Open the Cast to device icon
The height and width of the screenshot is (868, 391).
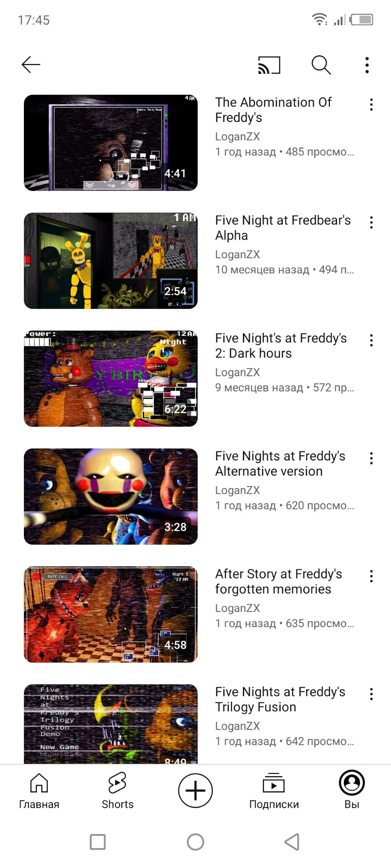pyautogui.click(x=269, y=65)
